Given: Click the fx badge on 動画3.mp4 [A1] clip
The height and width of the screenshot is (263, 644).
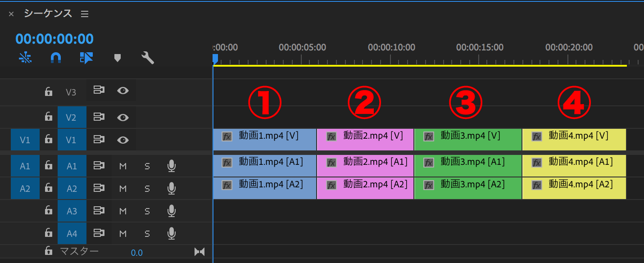Looking at the screenshot, I should 428,162.
